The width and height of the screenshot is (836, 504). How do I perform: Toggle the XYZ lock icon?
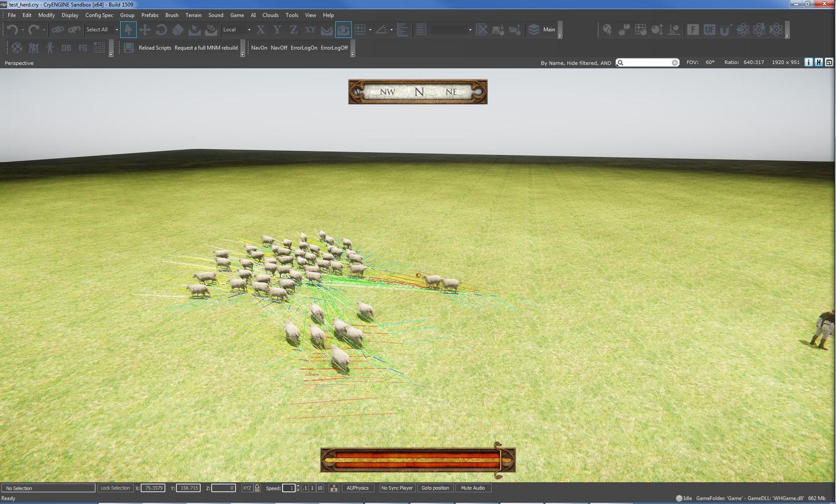257,488
